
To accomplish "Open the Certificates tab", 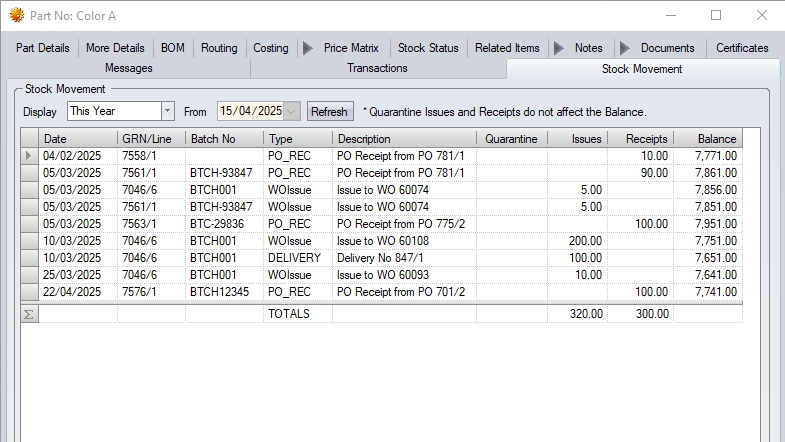I will [x=742, y=48].
